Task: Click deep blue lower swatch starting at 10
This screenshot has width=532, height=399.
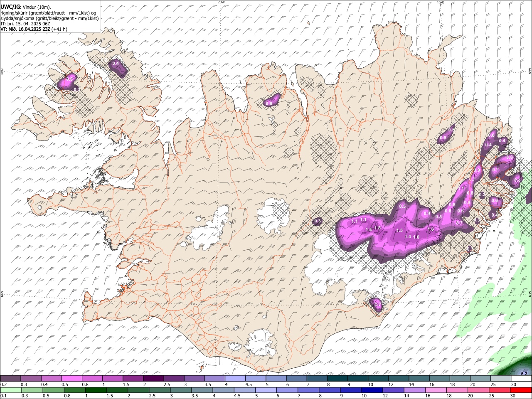Action: 372,390
